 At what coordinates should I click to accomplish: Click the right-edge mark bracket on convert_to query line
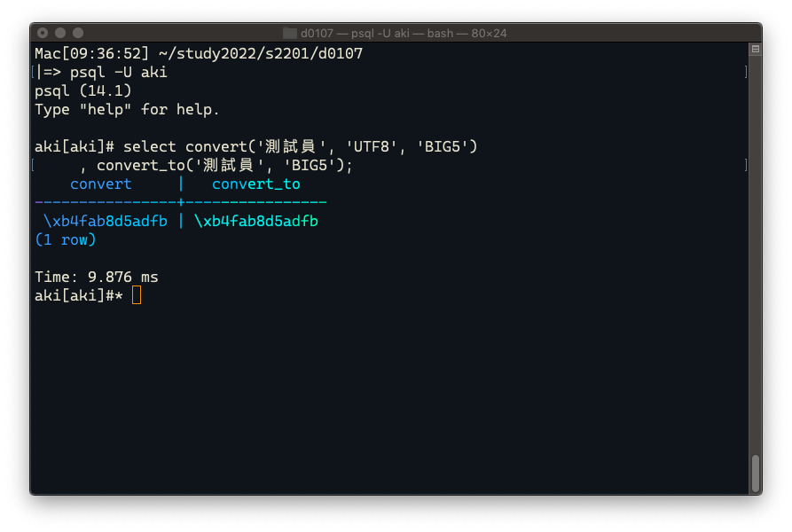pyautogui.click(x=746, y=165)
